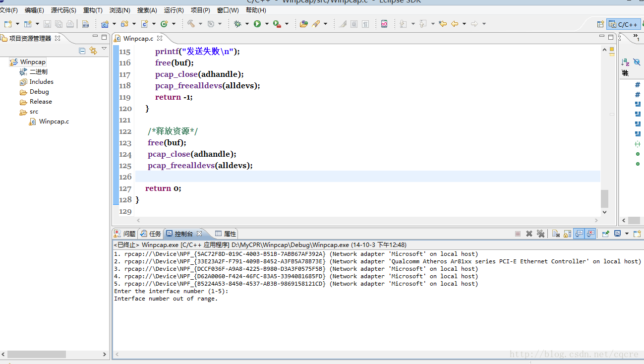Open the Debug configurations dropdown arrow

click(247, 24)
